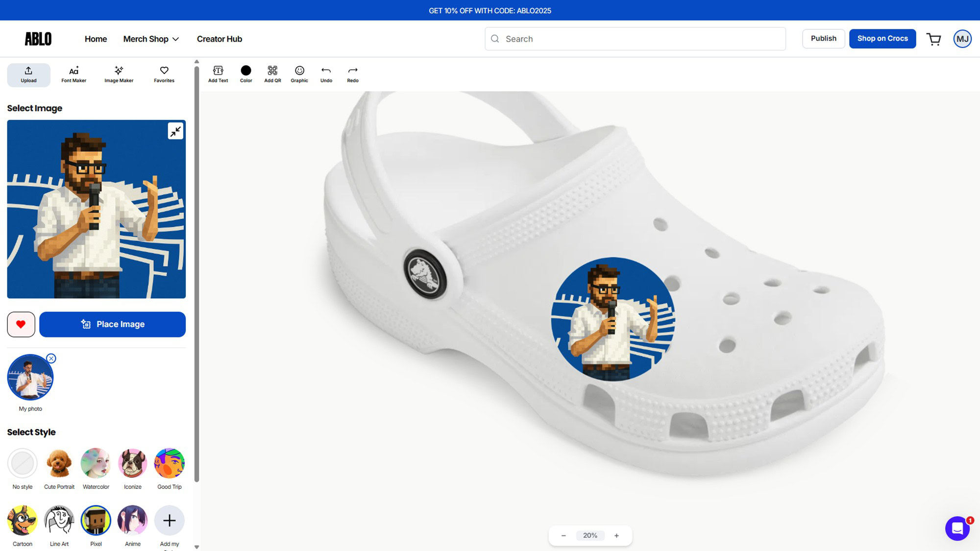
Task: Open the Add Text tool
Action: [218, 74]
